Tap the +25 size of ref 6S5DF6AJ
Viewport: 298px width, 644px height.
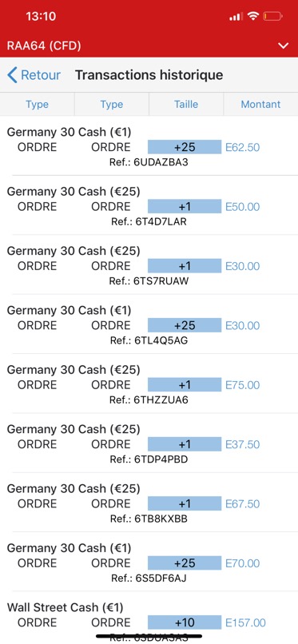185,563
